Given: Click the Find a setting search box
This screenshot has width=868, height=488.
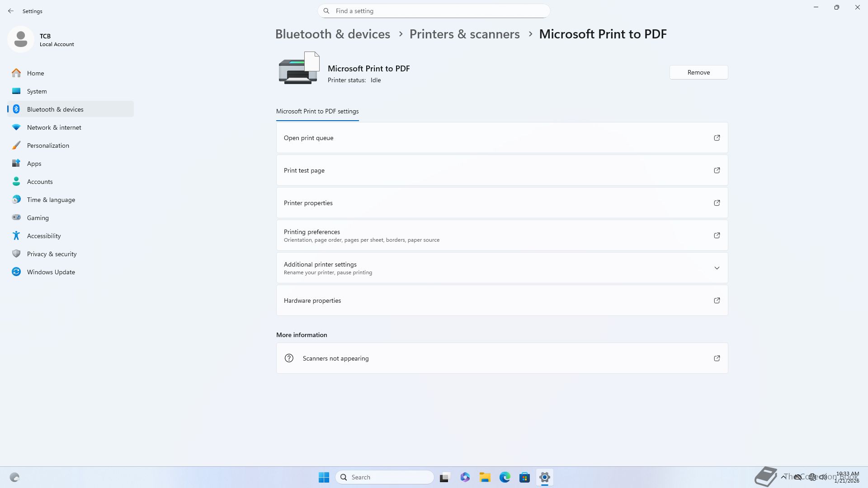Looking at the screenshot, I should tap(434, 11).
